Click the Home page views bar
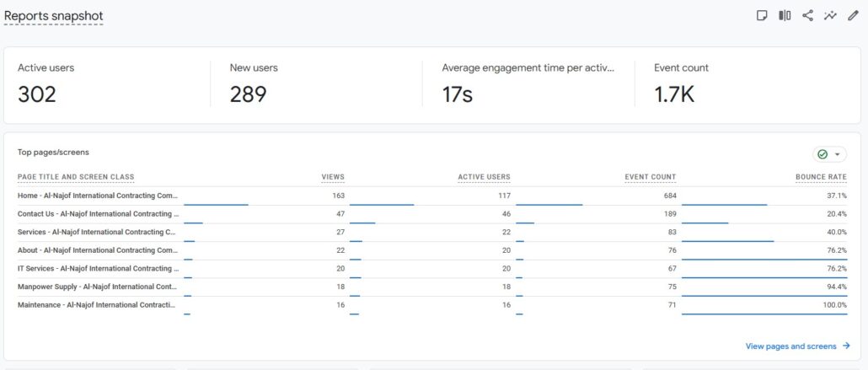Viewport: 868px width, 370px height. pos(216,204)
